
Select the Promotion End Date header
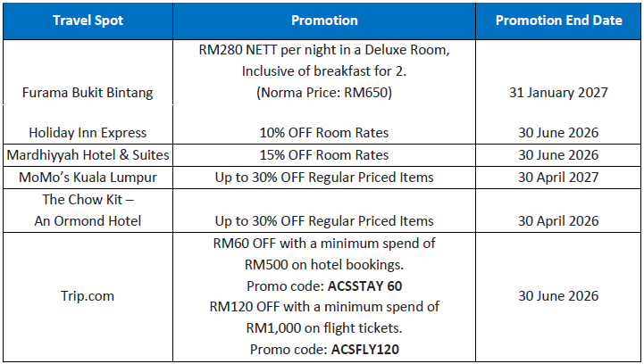558,21
